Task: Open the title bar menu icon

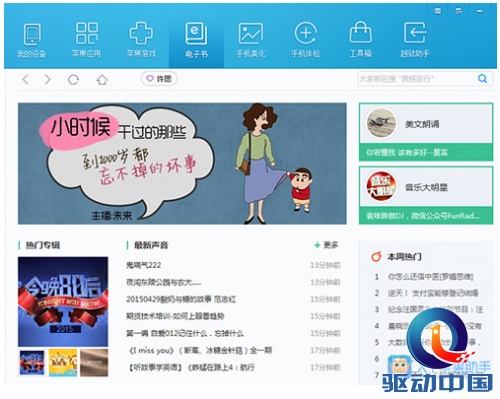Action: pos(459,11)
